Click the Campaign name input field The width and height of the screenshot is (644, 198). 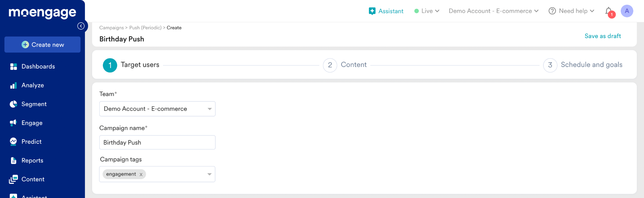pyautogui.click(x=157, y=143)
